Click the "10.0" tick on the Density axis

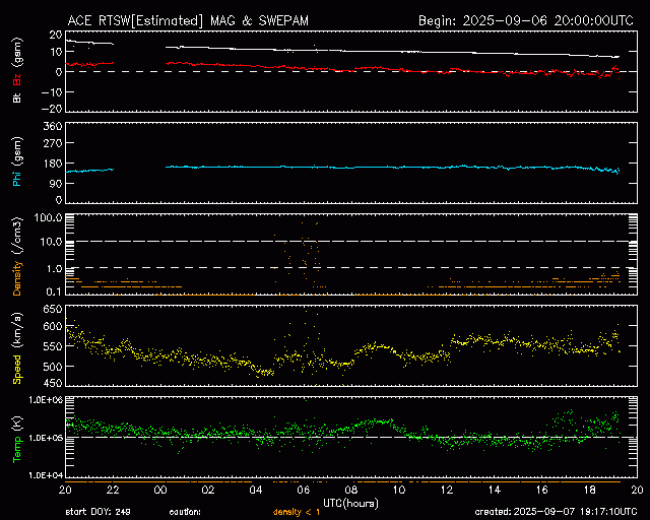pos(51,242)
